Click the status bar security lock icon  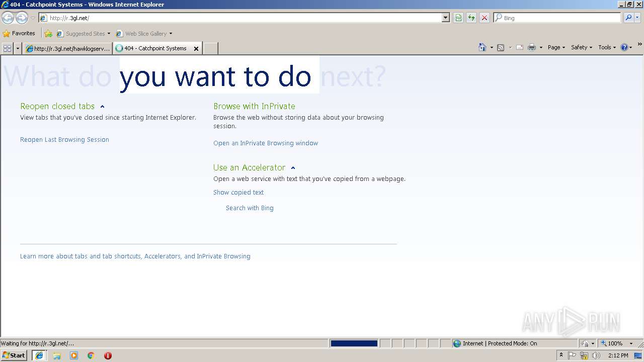tap(585, 343)
